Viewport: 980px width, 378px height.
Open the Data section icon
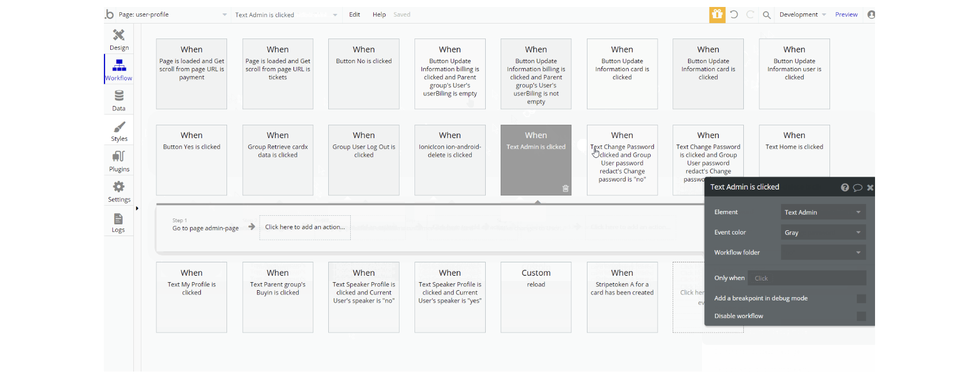pos(119,100)
